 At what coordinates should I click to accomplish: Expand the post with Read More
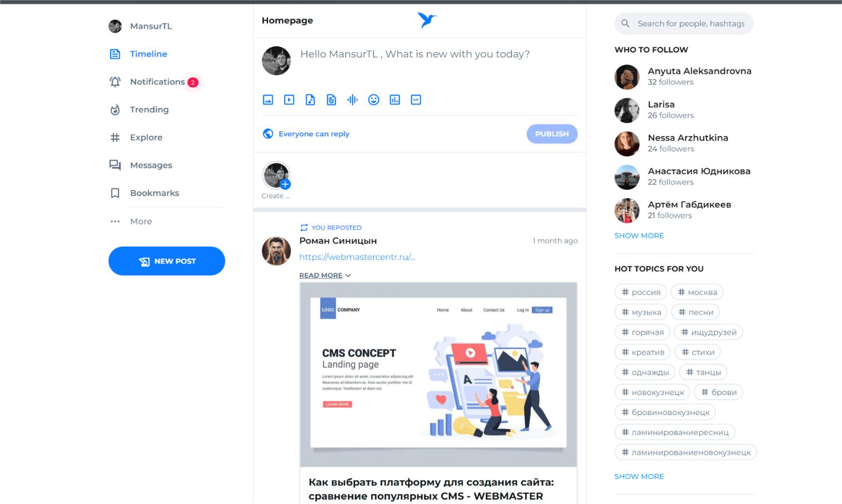pyautogui.click(x=325, y=275)
